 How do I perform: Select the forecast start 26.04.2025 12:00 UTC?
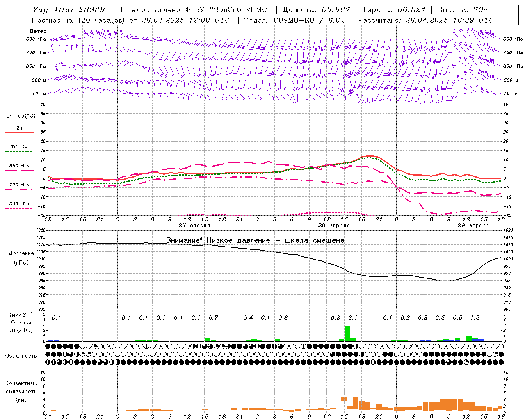pyautogui.click(x=185, y=20)
